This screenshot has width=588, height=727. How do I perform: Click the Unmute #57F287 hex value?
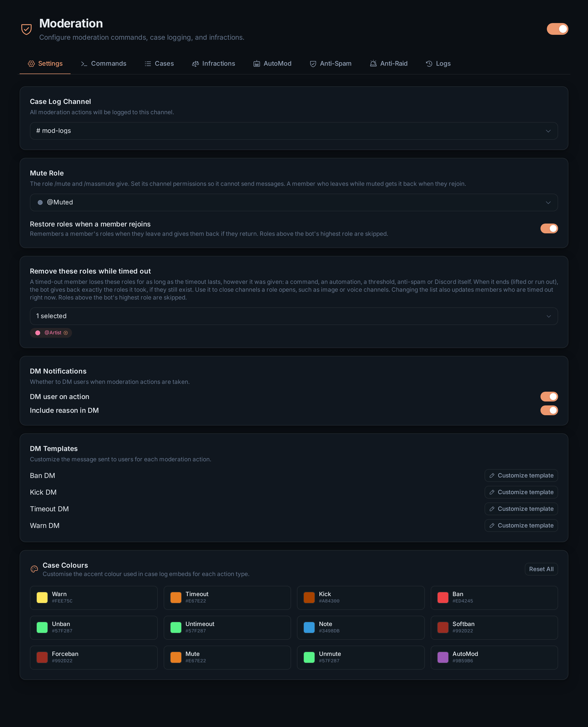point(329,661)
